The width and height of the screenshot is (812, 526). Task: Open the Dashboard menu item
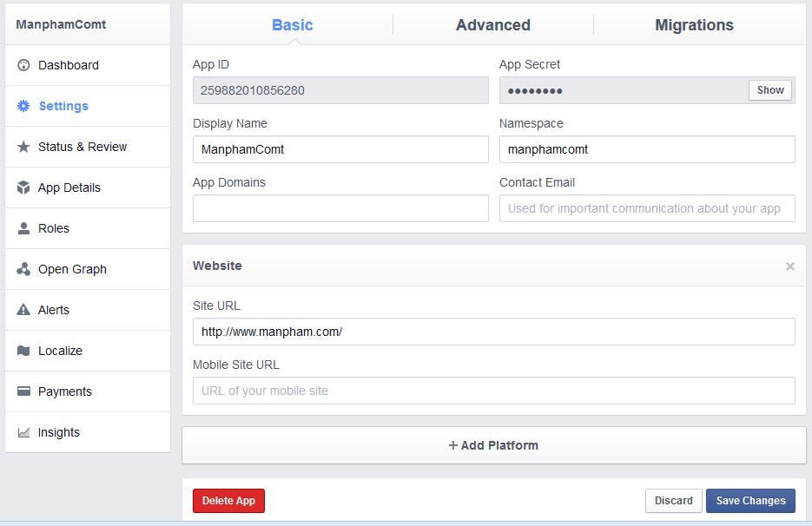pos(88,65)
